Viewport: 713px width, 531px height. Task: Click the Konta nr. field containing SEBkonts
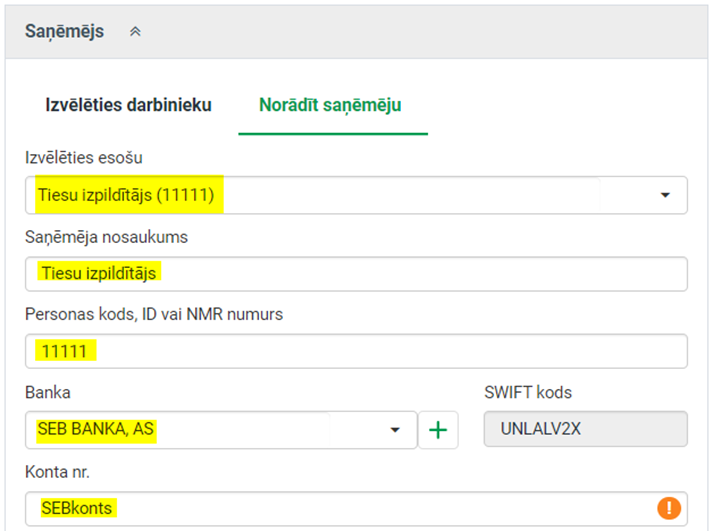356,508
